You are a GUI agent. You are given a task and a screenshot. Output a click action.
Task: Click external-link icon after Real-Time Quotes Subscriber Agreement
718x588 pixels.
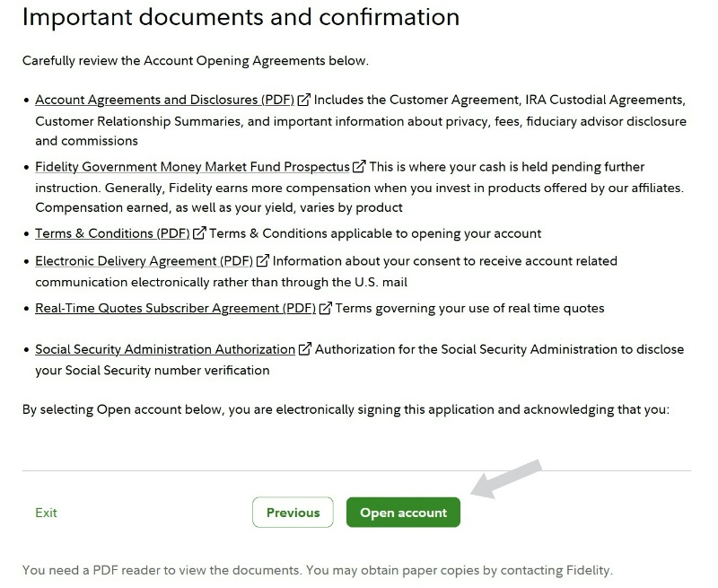click(326, 308)
